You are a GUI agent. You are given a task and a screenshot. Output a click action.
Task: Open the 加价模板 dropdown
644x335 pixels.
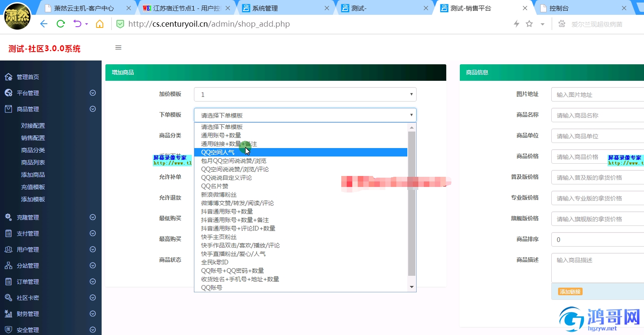point(305,94)
